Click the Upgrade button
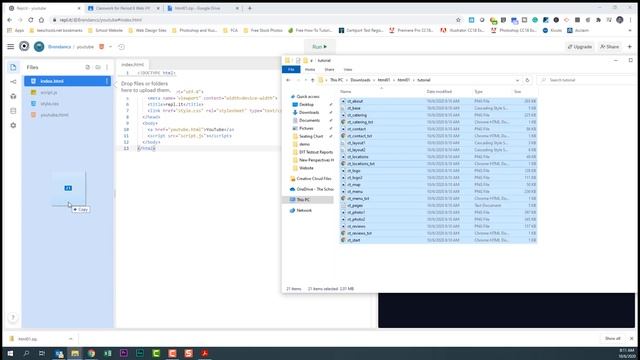This screenshot has height=360, width=640. click(x=580, y=47)
